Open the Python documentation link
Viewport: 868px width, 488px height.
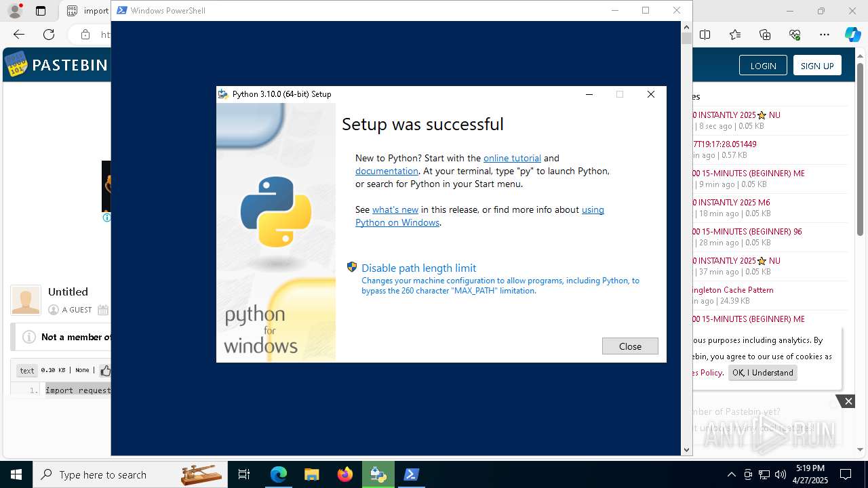[x=387, y=171]
